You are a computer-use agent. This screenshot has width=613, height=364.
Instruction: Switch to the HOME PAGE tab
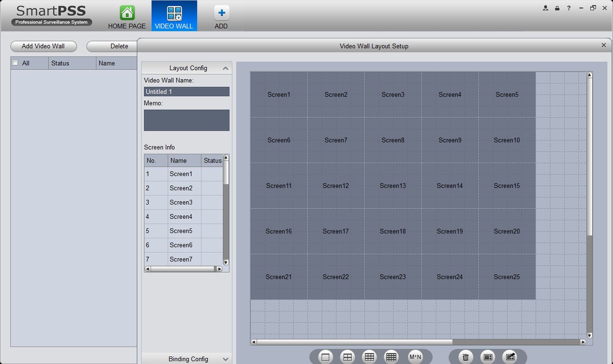tap(127, 17)
